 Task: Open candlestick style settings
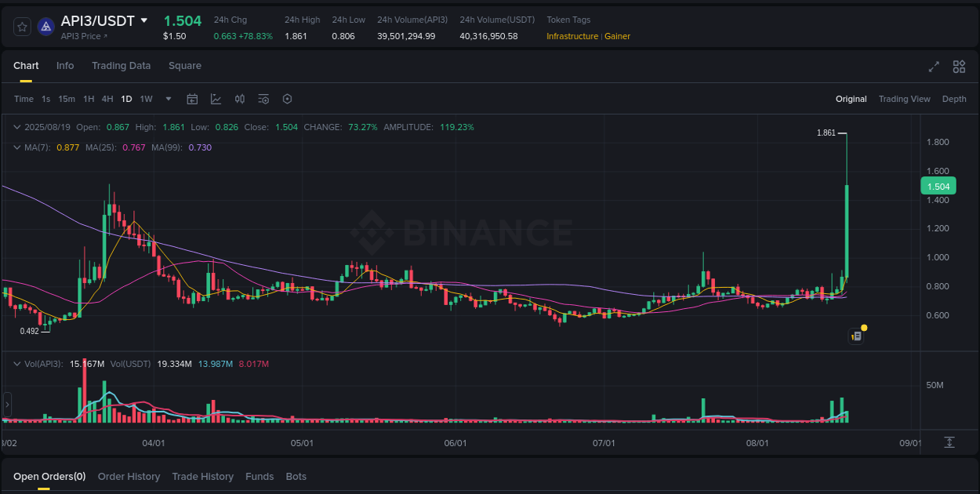pos(240,99)
